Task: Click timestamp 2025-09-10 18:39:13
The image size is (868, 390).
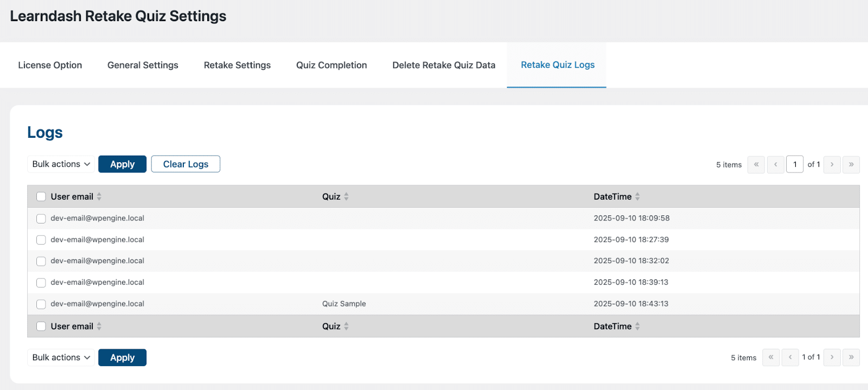Action: (631, 282)
